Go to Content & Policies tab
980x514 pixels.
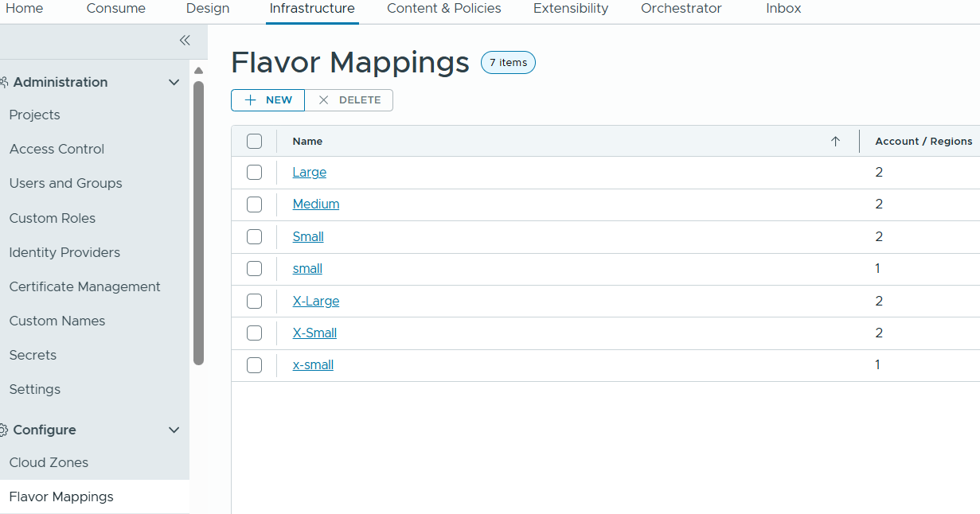(444, 9)
